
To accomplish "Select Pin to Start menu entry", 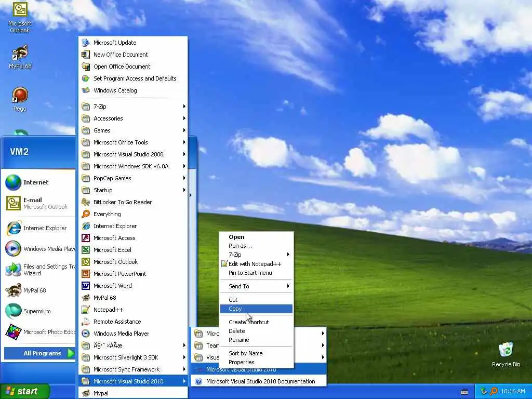I will (256, 273).
